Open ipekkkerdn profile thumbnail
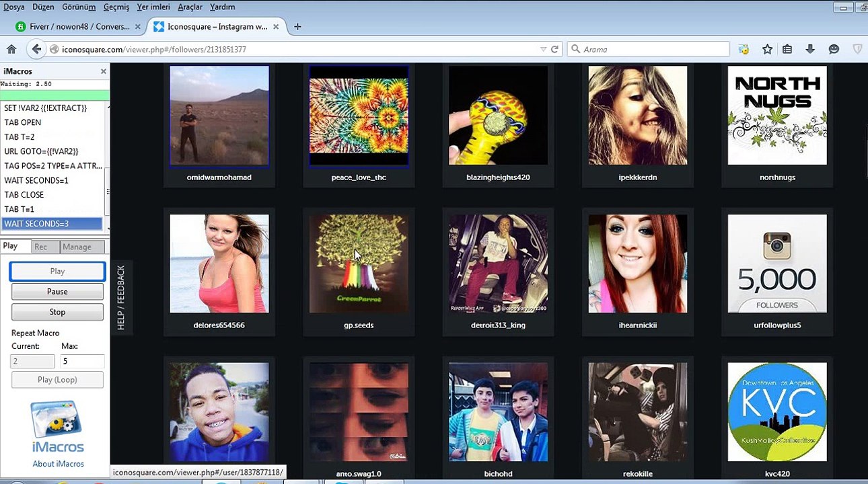 [x=638, y=116]
